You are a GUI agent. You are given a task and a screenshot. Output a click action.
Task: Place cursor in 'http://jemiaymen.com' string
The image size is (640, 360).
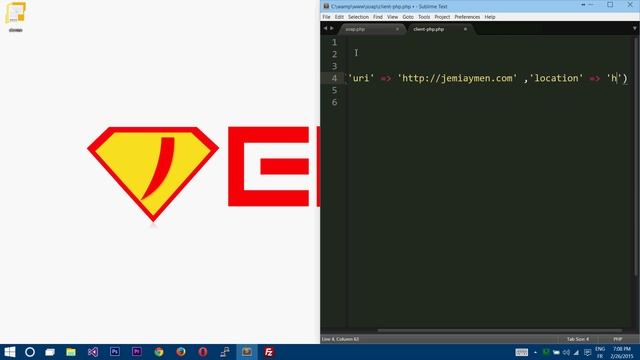[x=457, y=78]
